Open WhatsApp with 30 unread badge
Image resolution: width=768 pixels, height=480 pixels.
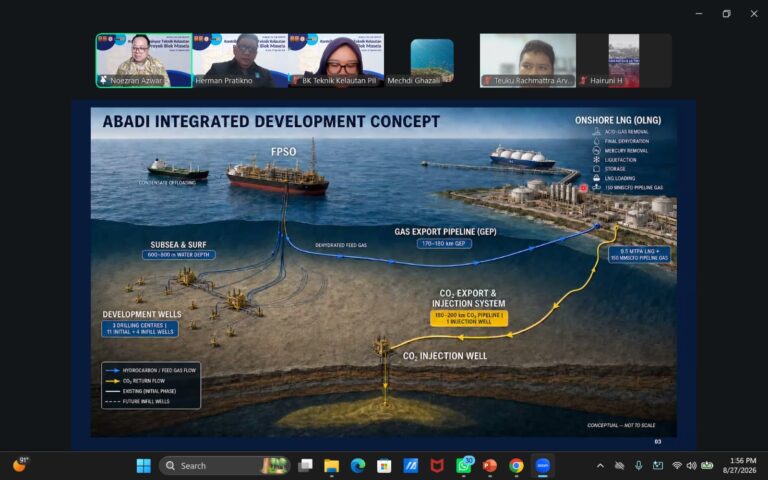[464, 465]
